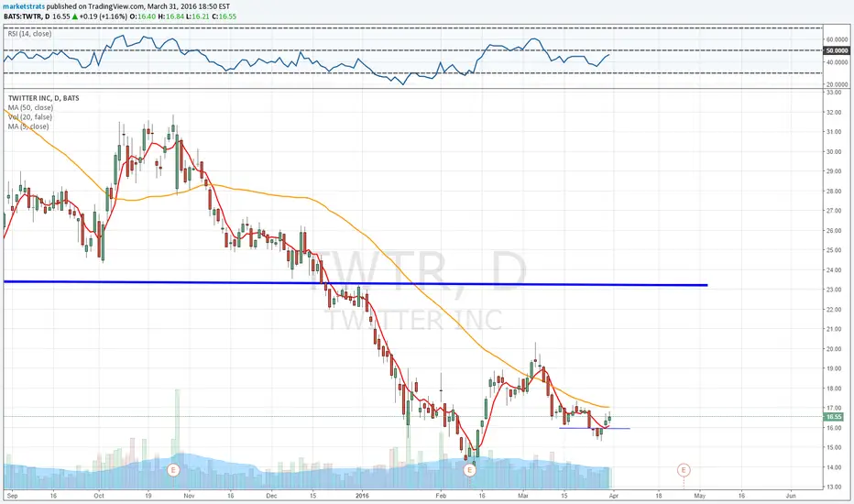Select the MA (50, close) indicator label
The width and height of the screenshot is (854, 504).
30,107
